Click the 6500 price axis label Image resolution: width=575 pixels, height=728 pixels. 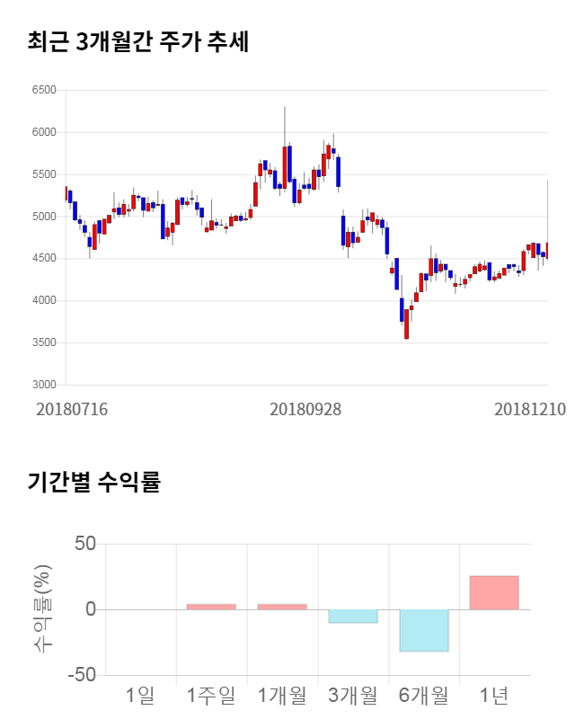point(44,91)
